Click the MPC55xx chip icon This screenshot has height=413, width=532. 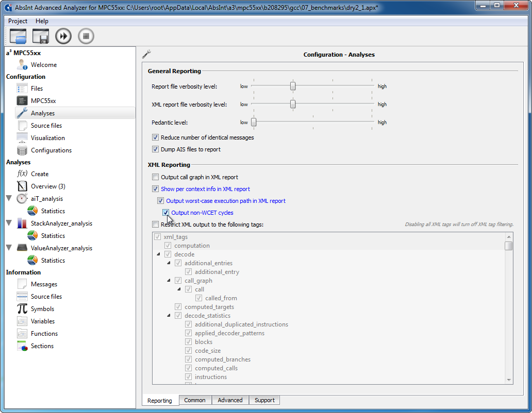(22, 100)
